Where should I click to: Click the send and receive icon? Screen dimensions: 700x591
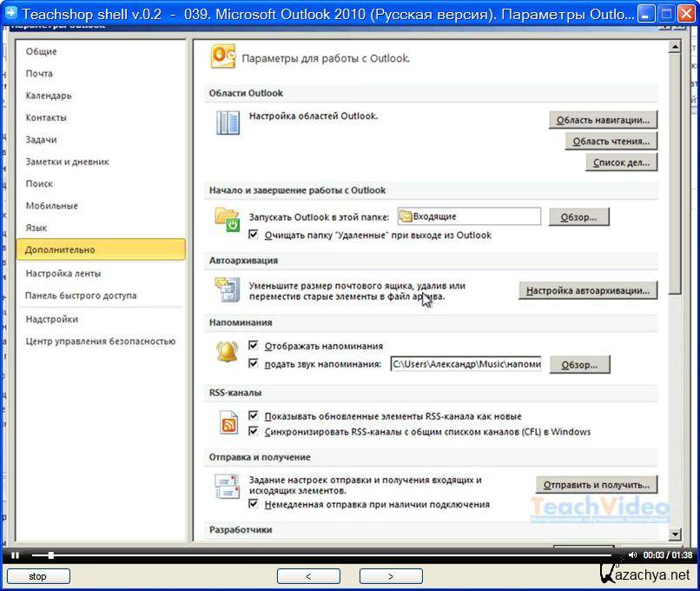coord(228,488)
